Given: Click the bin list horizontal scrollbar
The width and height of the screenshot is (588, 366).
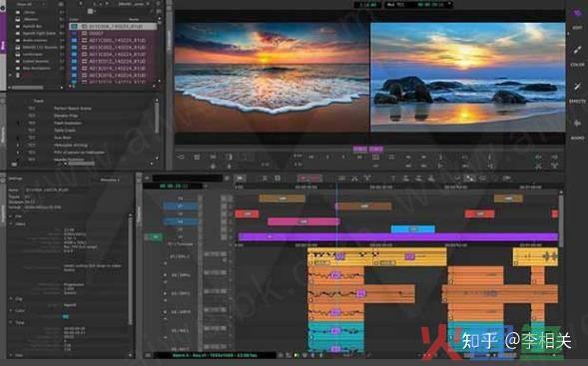Looking at the screenshot, I should click(x=27, y=88).
